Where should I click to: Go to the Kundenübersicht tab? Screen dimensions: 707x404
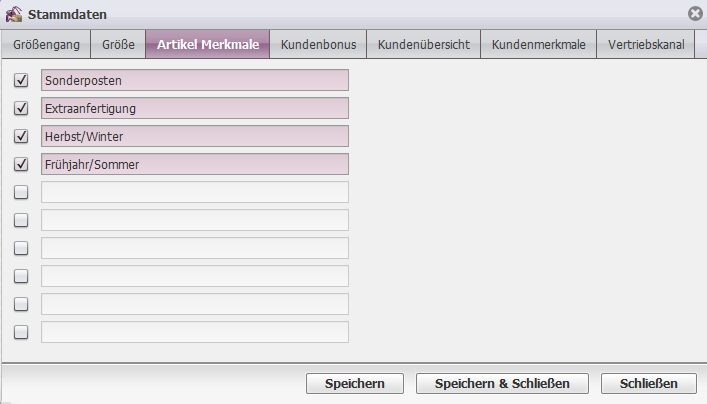pyautogui.click(x=423, y=44)
